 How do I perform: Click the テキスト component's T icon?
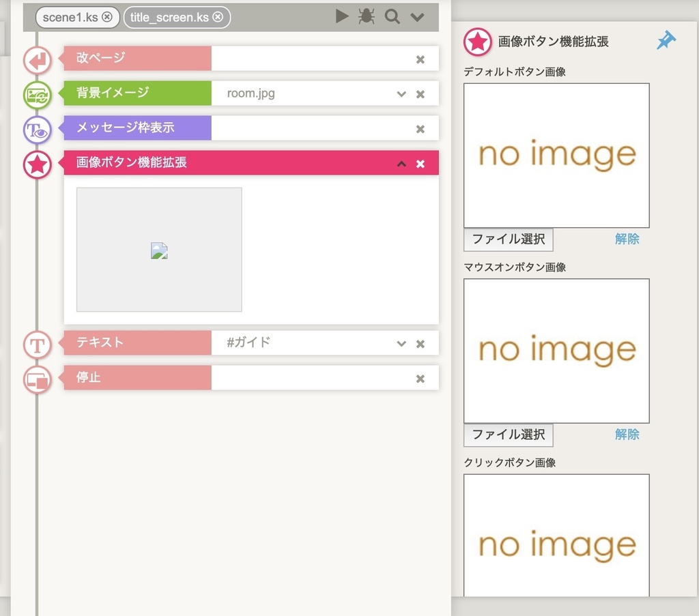(37, 344)
